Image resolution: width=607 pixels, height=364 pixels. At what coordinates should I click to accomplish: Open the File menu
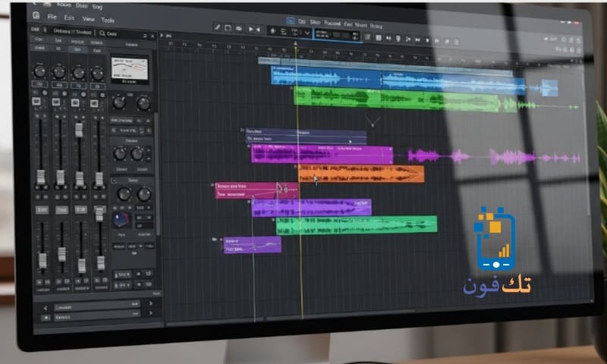point(52,17)
